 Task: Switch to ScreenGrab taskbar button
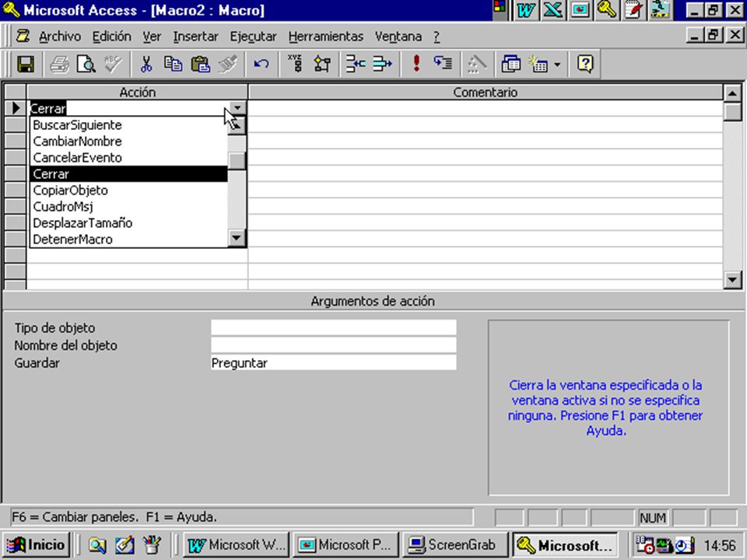click(x=455, y=544)
